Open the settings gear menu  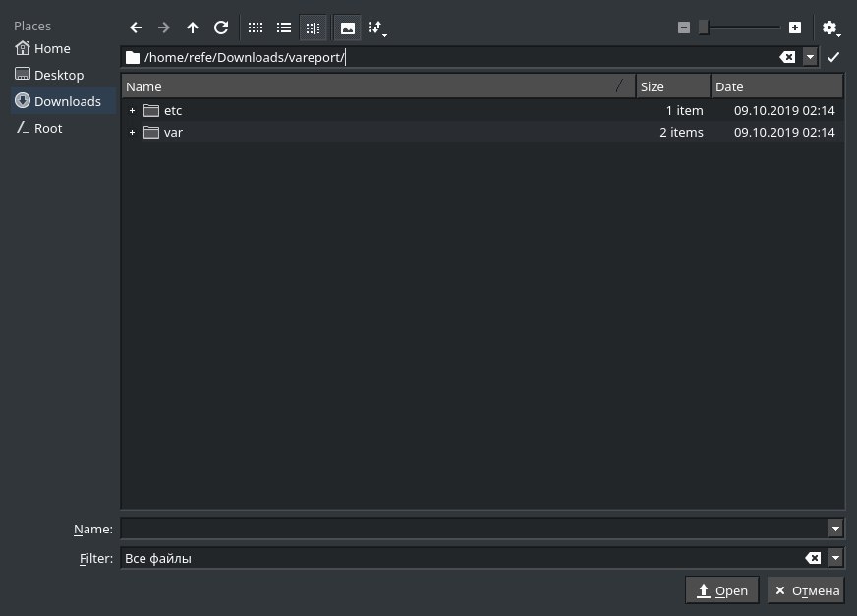click(830, 28)
